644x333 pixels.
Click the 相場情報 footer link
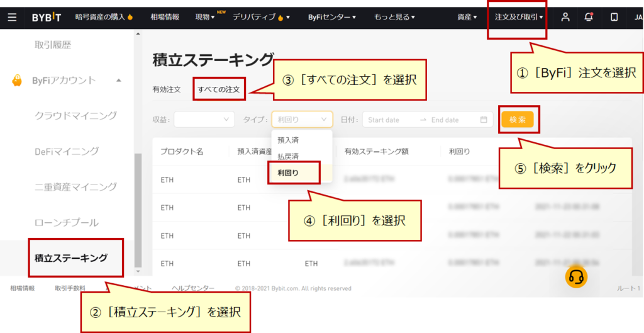(x=23, y=288)
